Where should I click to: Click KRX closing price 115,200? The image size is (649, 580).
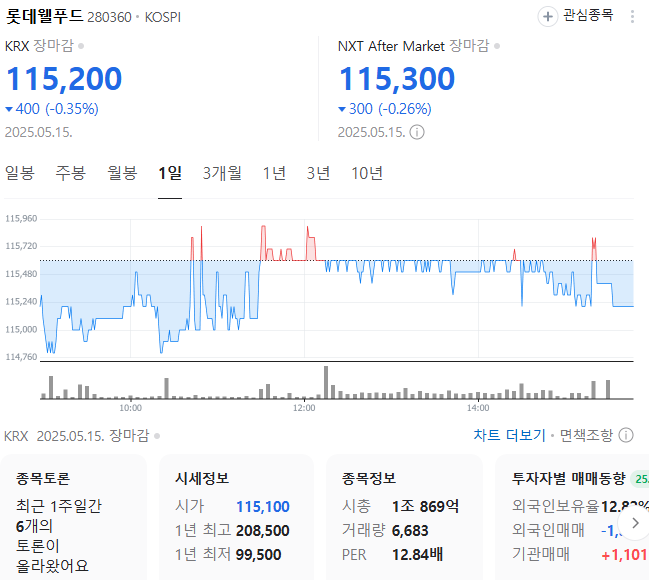pyautogui.click(x=64, y=78)
